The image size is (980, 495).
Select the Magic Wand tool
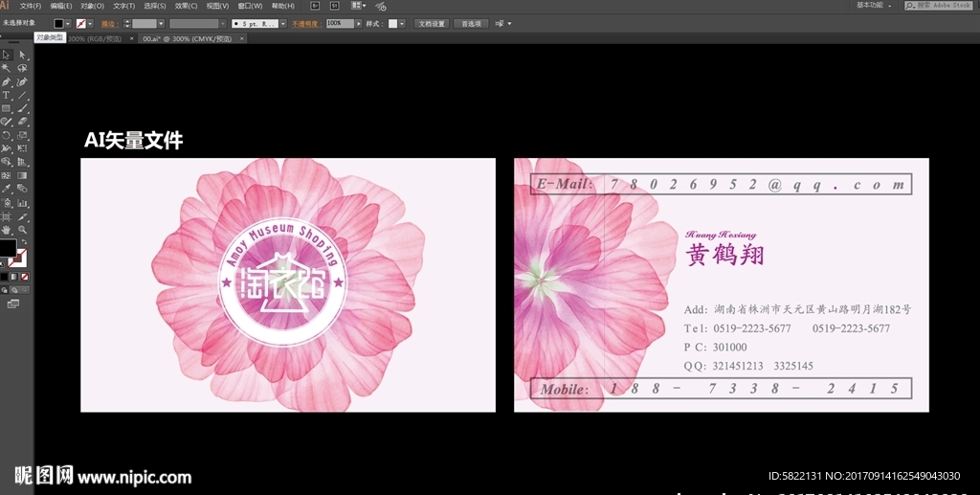coord(7,68)
